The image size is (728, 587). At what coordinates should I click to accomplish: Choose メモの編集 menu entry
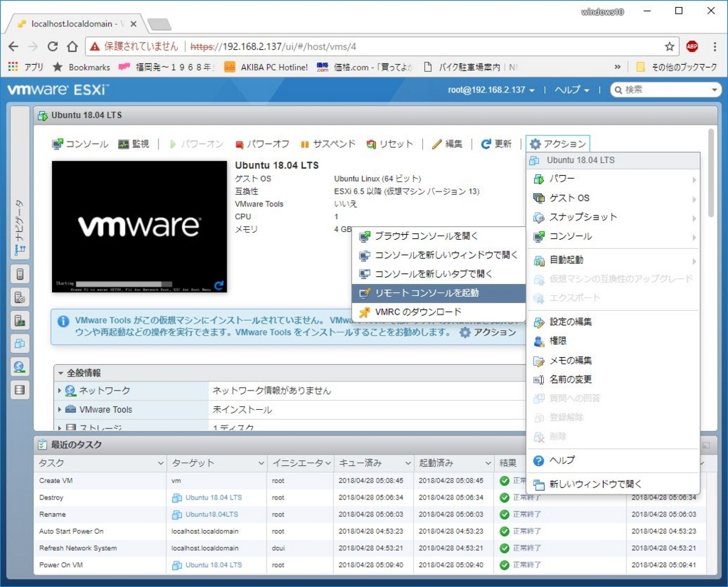point(613,360)
